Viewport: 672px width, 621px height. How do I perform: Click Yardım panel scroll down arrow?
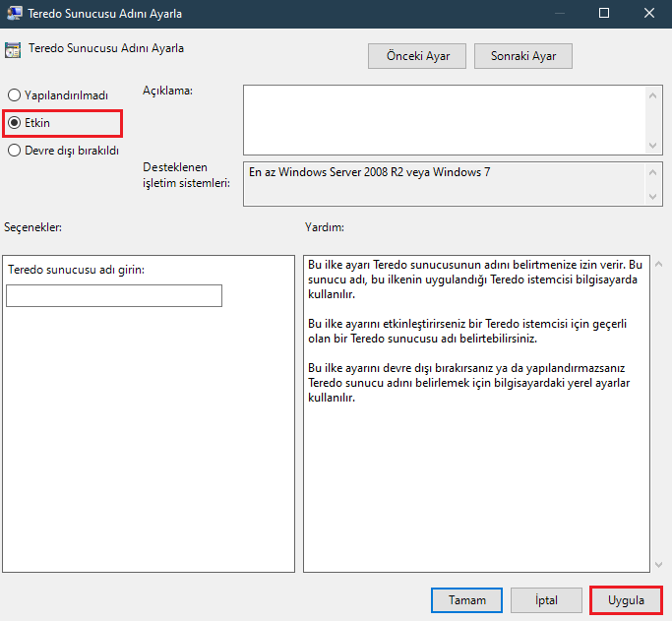click(658, 565)
